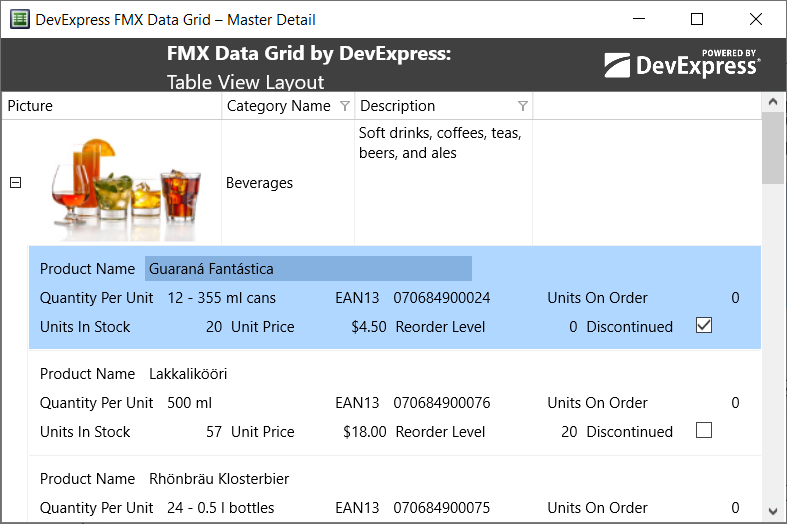Check Discontinued for Lakkalikööri
Viewport: 787px width, 524px height.
704,430
